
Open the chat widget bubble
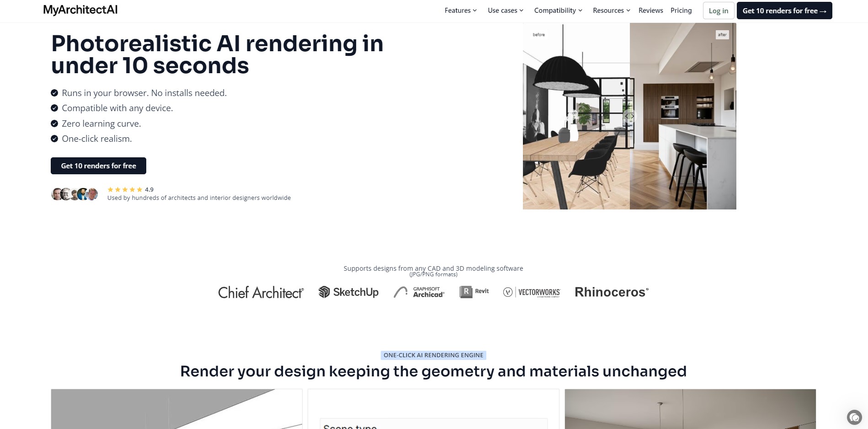click(x=854, y=417)
